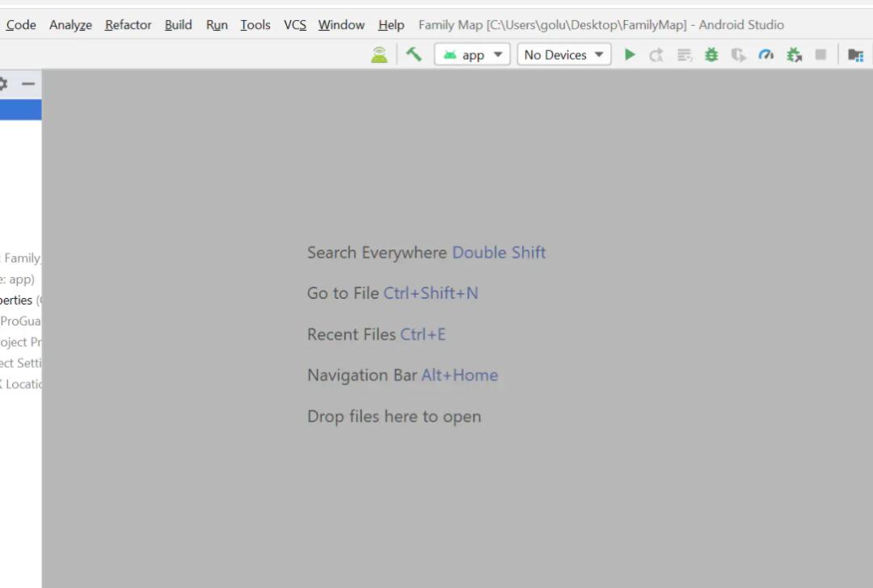873x588 pixels.
Task: Select the tree row containing 'ProGua'
Action: 20,321
